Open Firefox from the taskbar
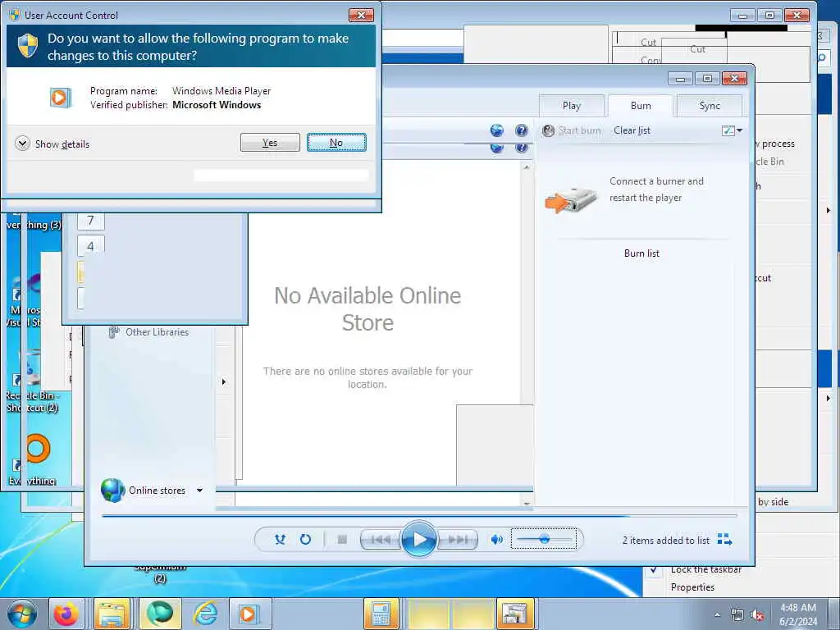The image size is (840, 630). pyautogui.click(x=66, y=614)
